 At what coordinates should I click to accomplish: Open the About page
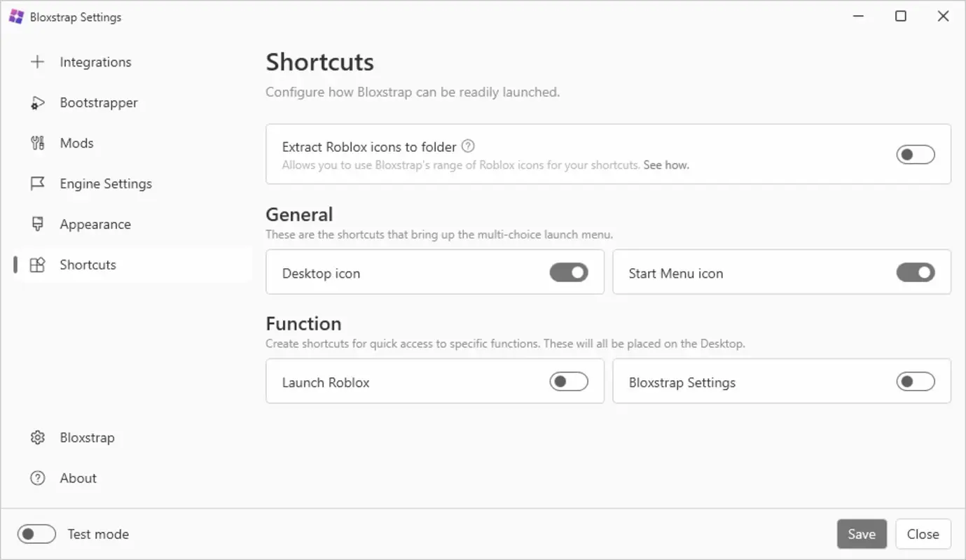click(78, 477)
